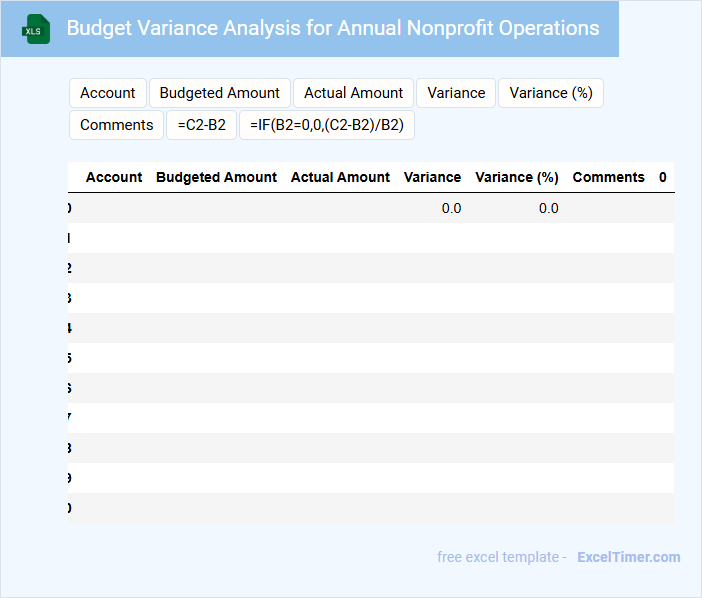Click the Variance column header in table

pos(432,177)
